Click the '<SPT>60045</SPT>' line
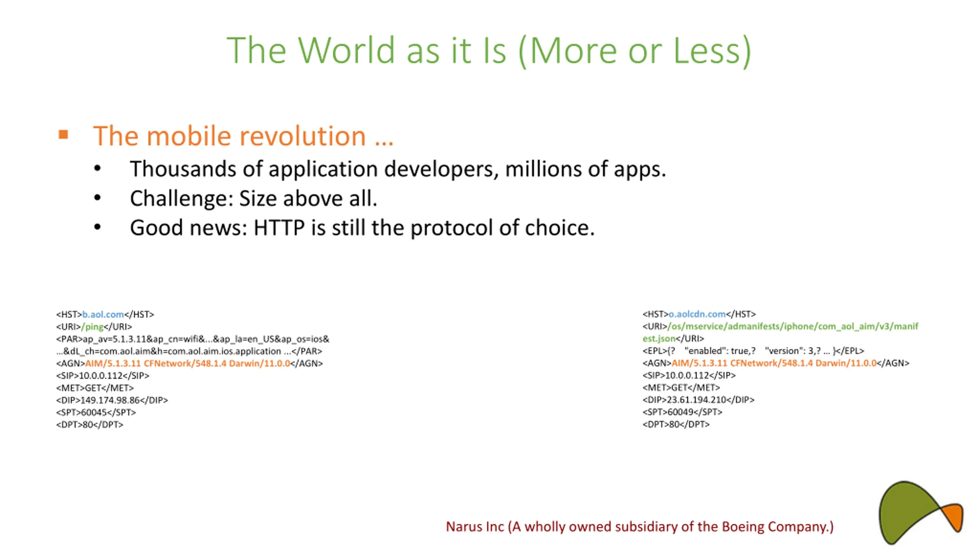Screen dimensions: 980x551 coord(96,412)
